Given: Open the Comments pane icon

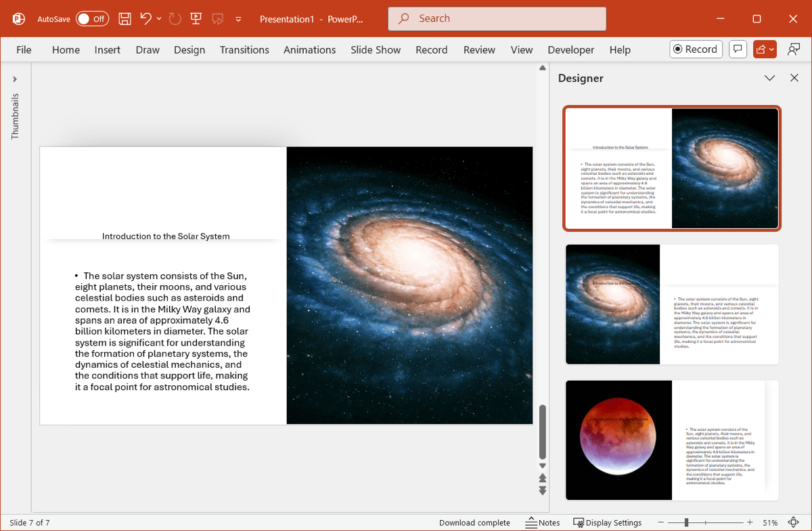Looking at the screenshot, I should point(738,49).
